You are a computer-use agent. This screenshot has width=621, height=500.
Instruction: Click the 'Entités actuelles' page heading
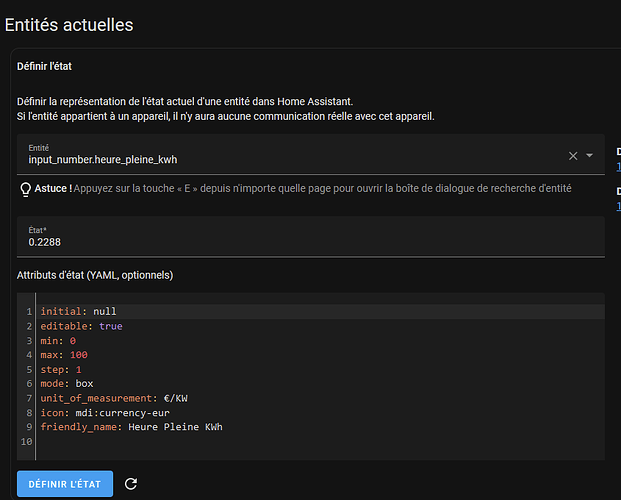[69, 24]
